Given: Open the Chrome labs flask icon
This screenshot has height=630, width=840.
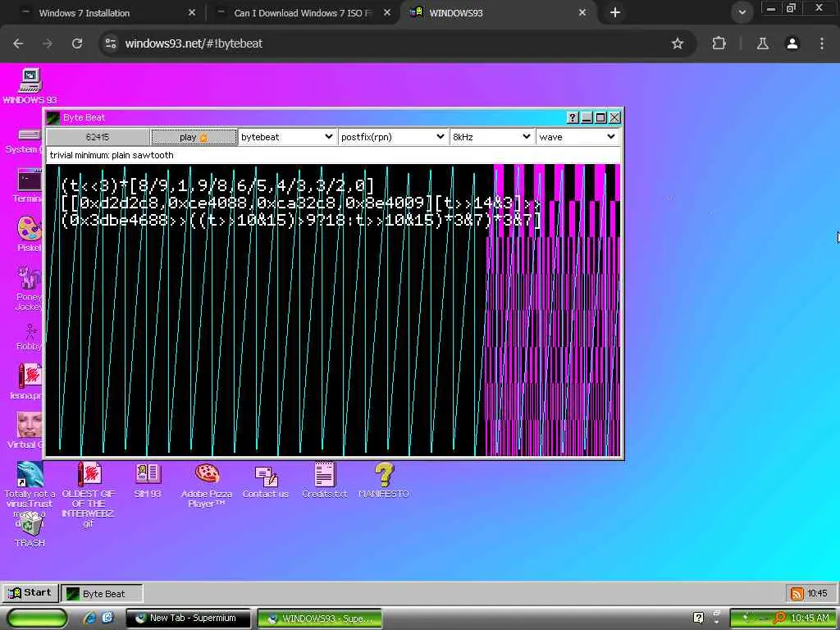Looking at the screenshot, I should (x=762, y=43).
